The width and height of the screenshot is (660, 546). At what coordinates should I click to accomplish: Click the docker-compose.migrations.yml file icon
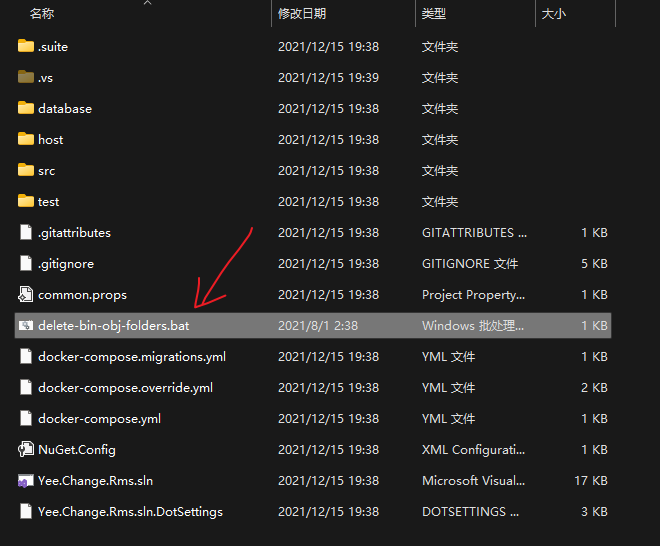[26, 356]
